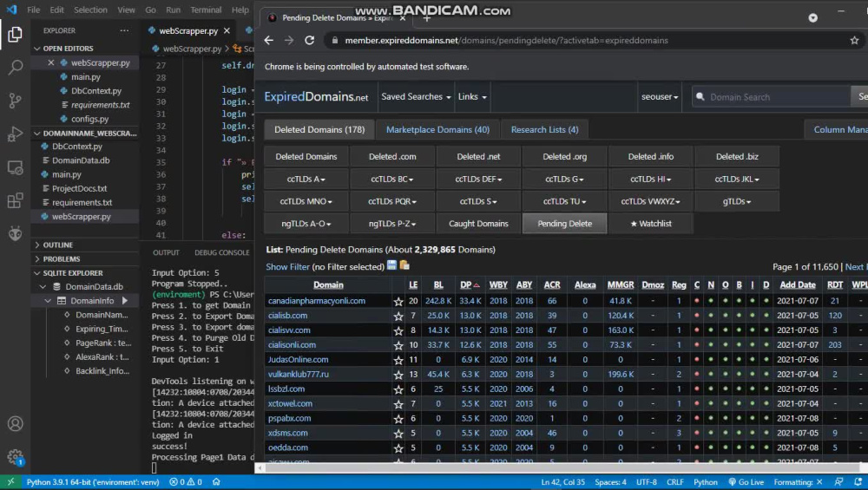Screen dimensions: 868x490
Task: Toggle watchlist star for vulkanklub777.ru
Action: 398,375
